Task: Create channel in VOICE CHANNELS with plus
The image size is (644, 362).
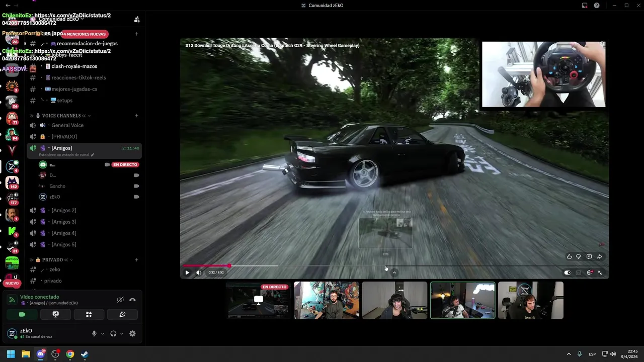Action: 136,116
